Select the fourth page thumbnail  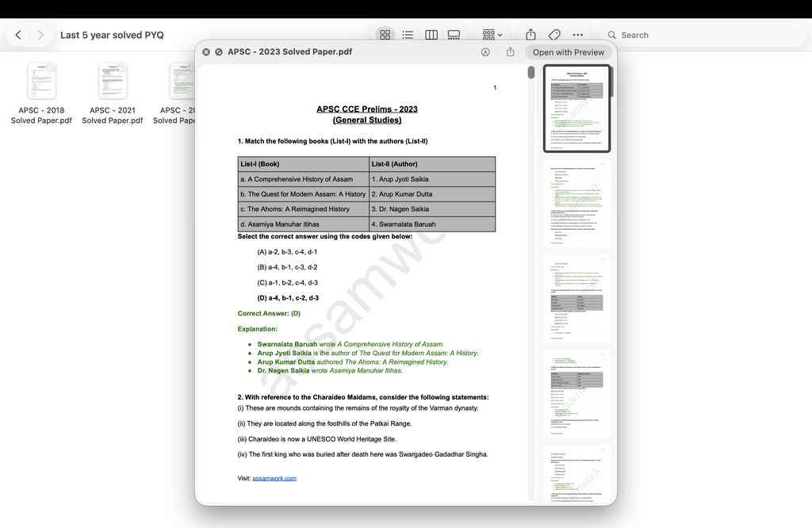tap(576, 394)
